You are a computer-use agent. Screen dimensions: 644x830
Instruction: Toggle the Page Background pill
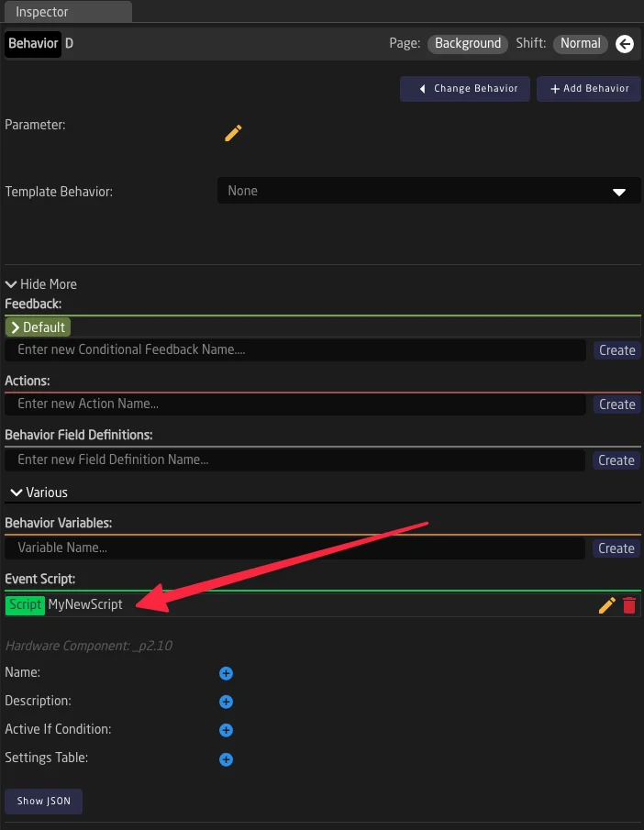(467, 43)
